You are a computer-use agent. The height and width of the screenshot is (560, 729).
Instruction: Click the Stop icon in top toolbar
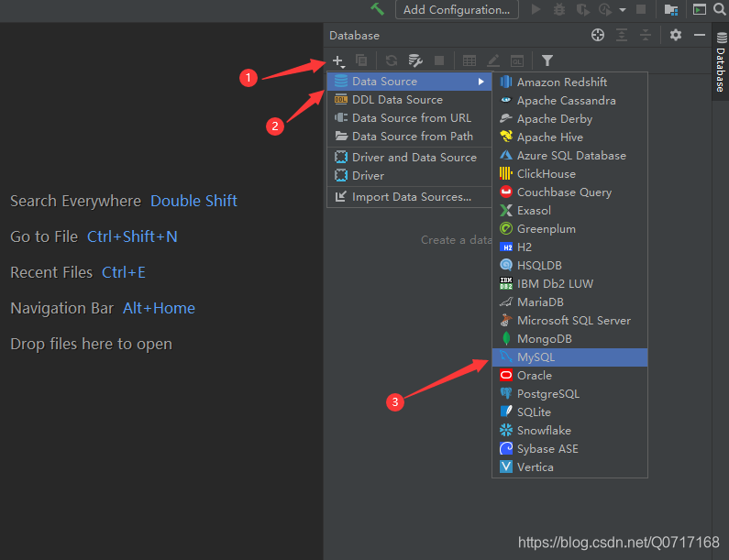coord(641,9)
